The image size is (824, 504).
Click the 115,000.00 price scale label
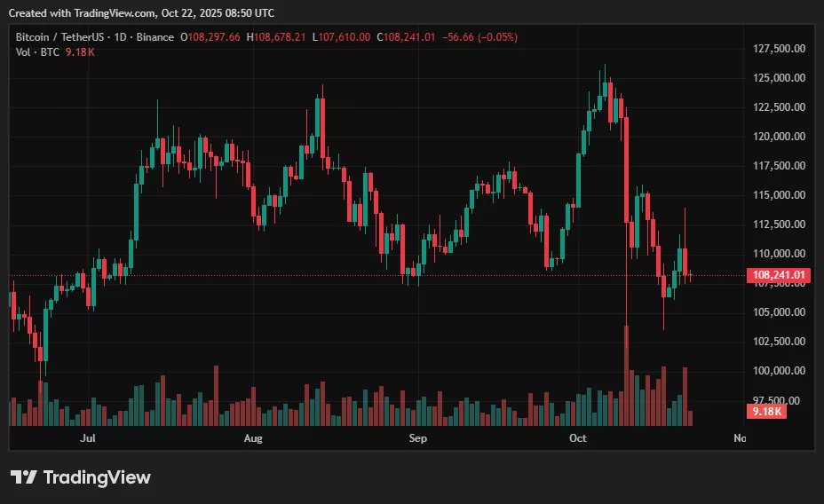(x=778, y=195)
